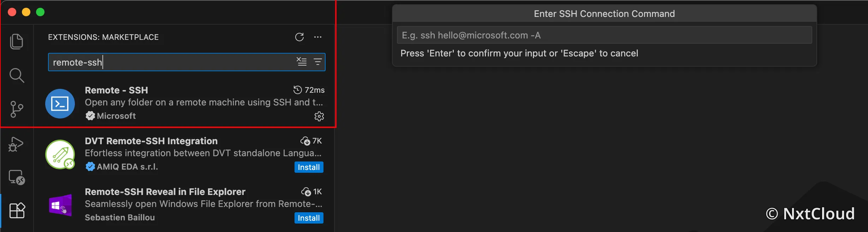Click the Remote - SSH extension icon thumbnail
868x232 pixels.
click(60, 104)
